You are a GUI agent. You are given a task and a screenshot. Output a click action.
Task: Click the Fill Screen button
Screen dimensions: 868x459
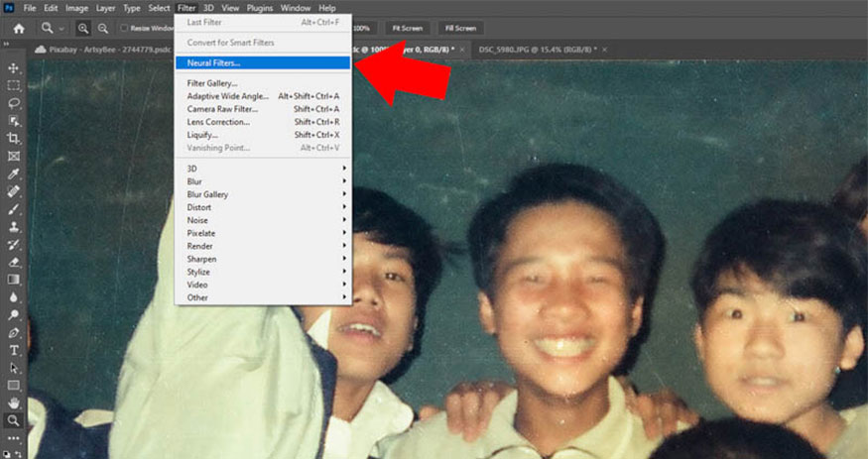pyautogui.click(x=460, y=28)
